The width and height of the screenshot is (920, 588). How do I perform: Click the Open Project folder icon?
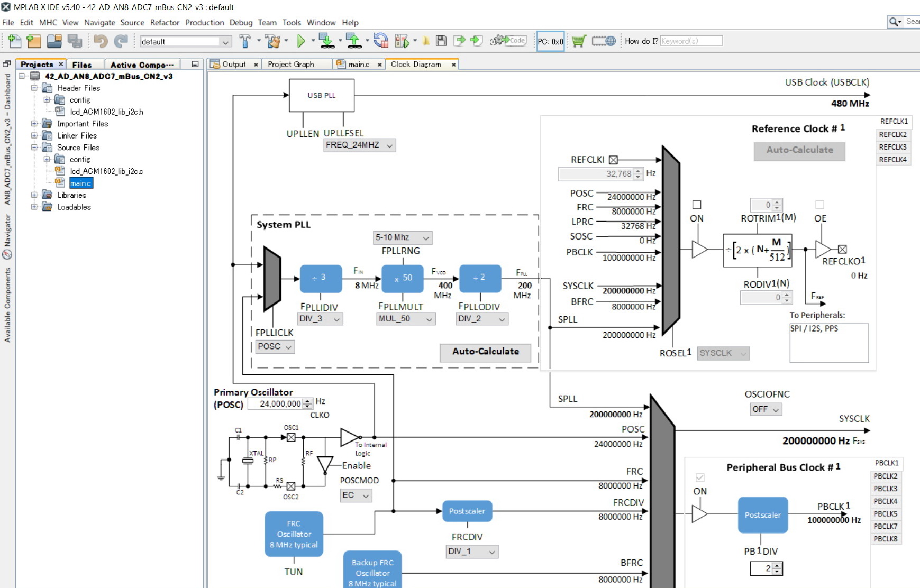pyautogui.click(x=54, y=41)
